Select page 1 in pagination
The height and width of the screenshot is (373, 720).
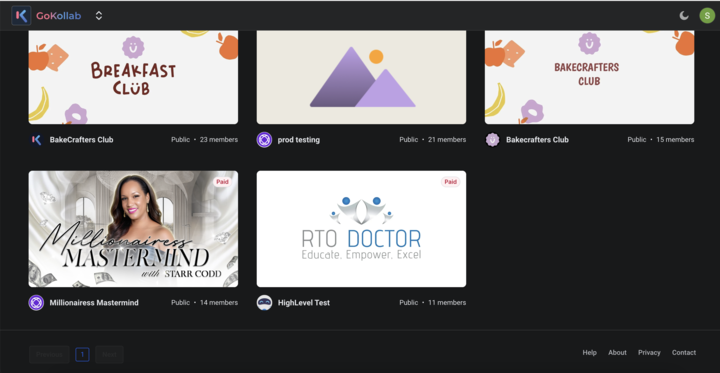coord(82,354)
